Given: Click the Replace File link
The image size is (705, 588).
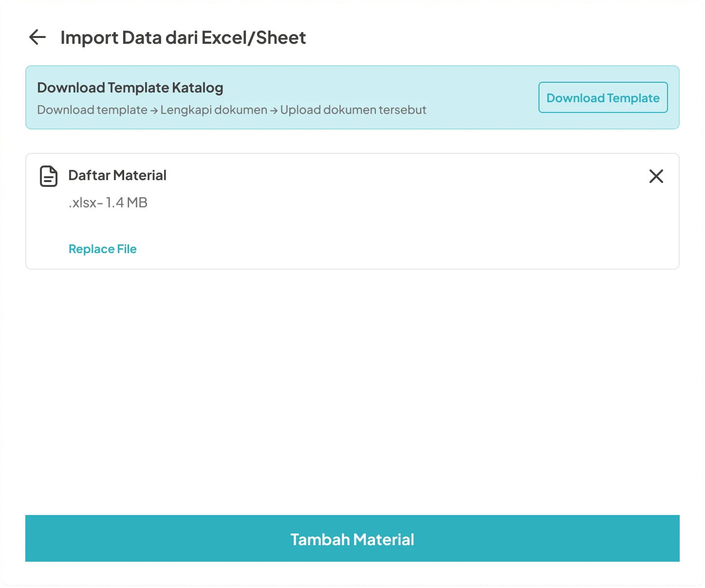Looking at the screenshot, I should coord(103,249).
